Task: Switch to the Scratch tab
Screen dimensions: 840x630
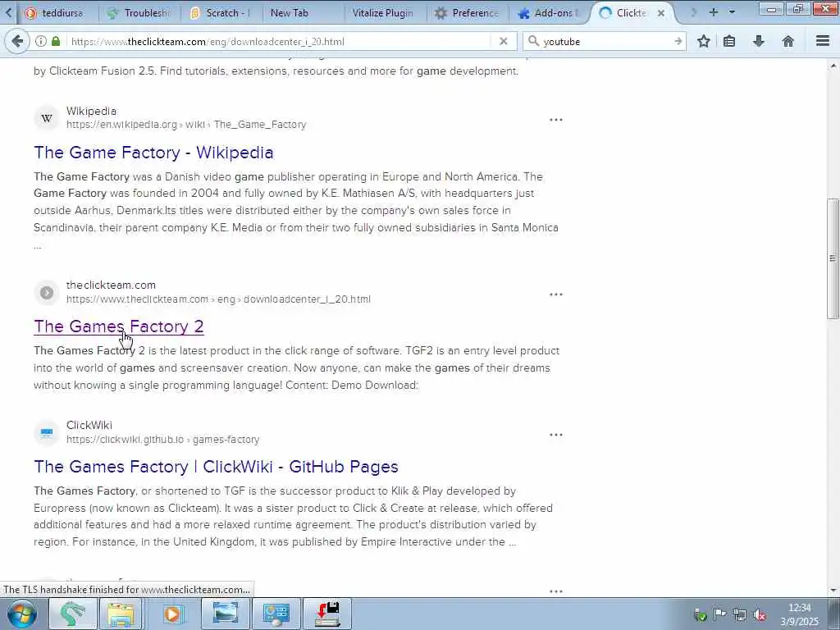Action: tap(221, 13)
